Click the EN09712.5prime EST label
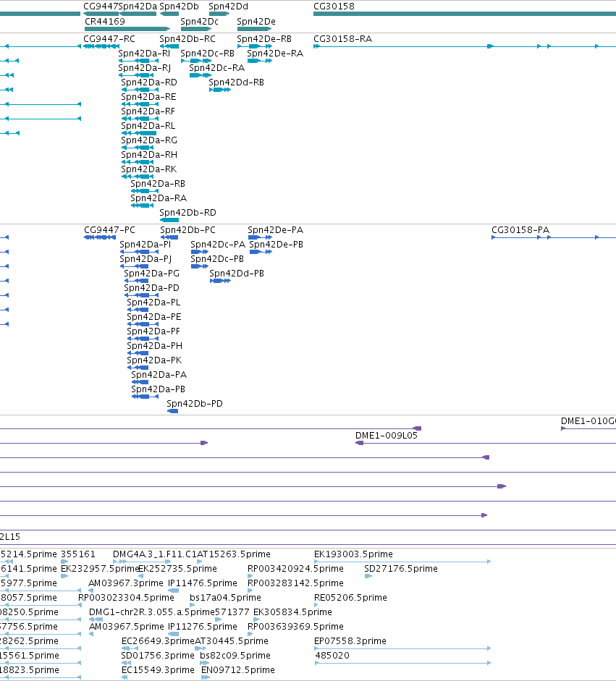Viewport: 616px width, 681px height. [x=237, y=669]
